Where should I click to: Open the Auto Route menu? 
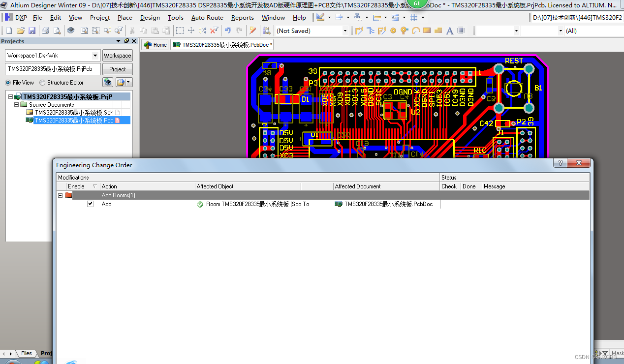tap(207, 17)
